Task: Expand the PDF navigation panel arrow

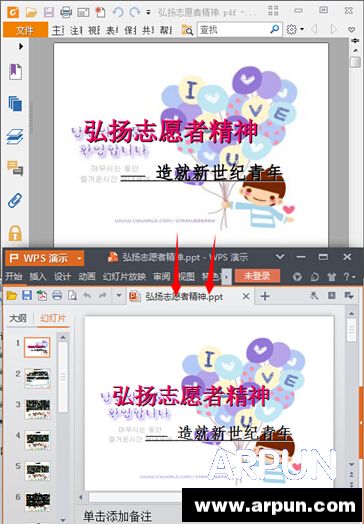Action: (21, 46)
